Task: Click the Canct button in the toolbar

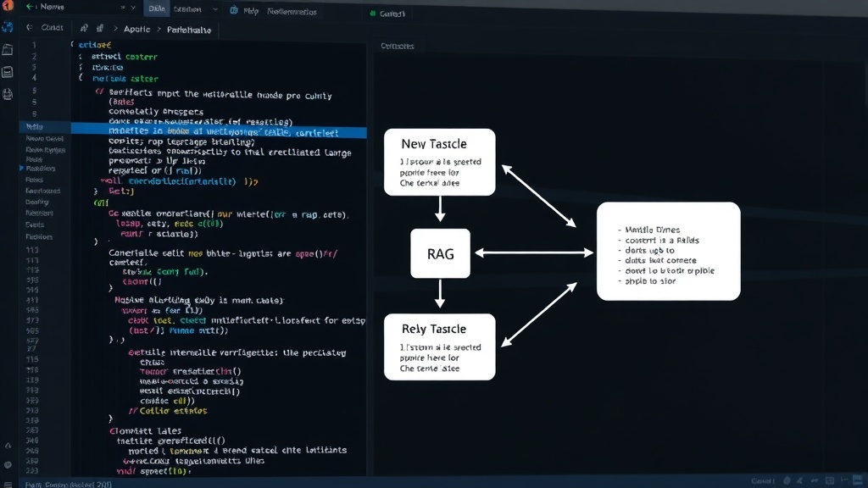Action: click(x=52, y=27)
